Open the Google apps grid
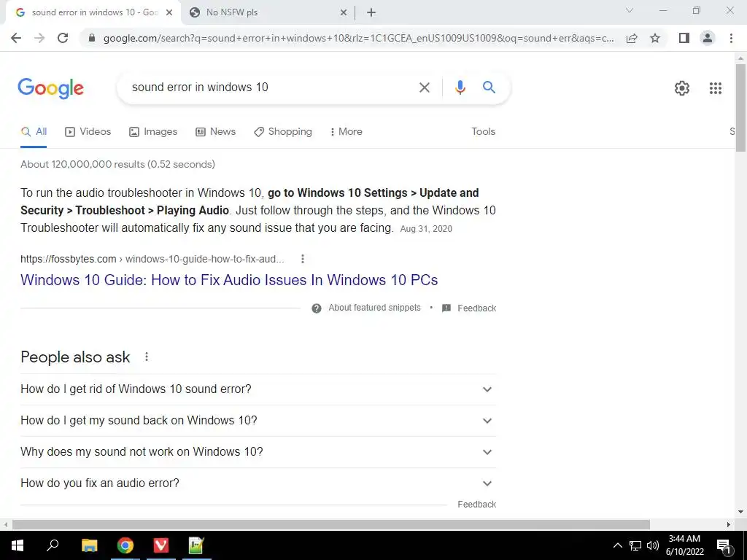 click(716, 88)
